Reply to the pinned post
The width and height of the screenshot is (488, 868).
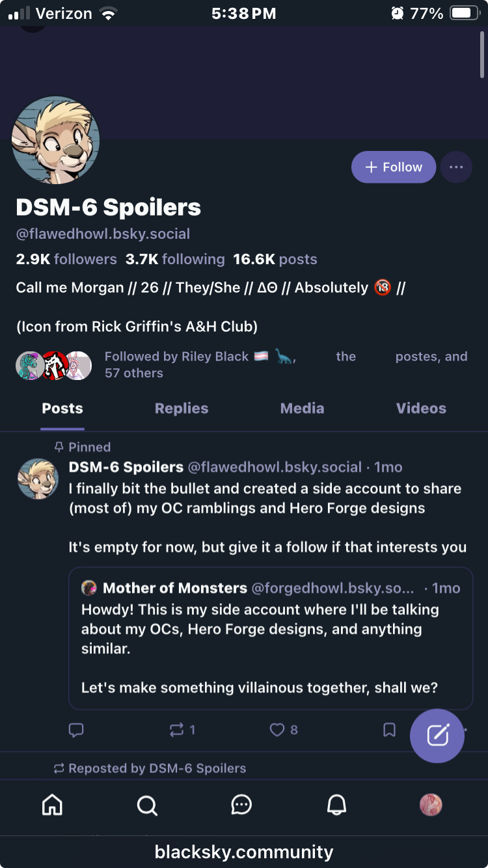pyautogui.click(x=76, y=730)
